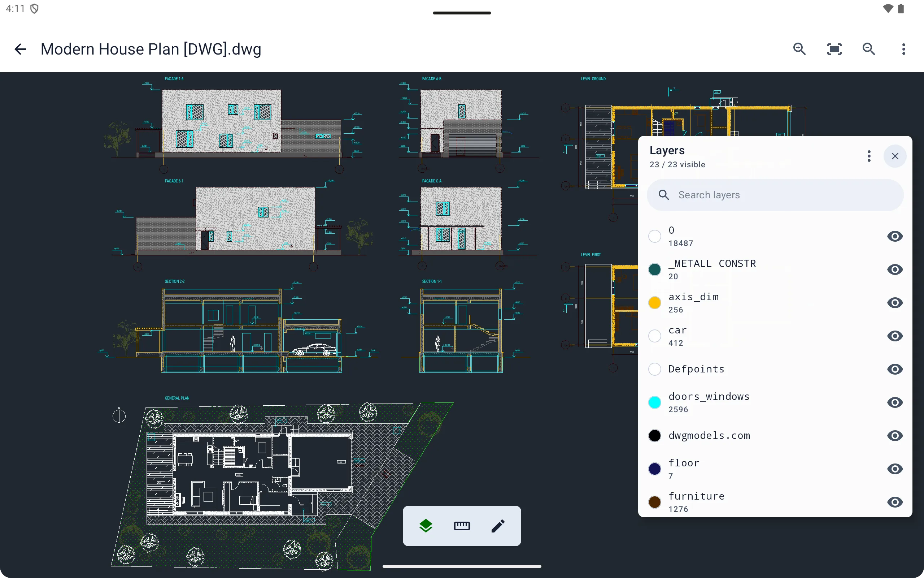Viewport: 924px width, 578px height.
Task: Toggle the layers tool in bottom toolbar
Action: pos(426,526)
